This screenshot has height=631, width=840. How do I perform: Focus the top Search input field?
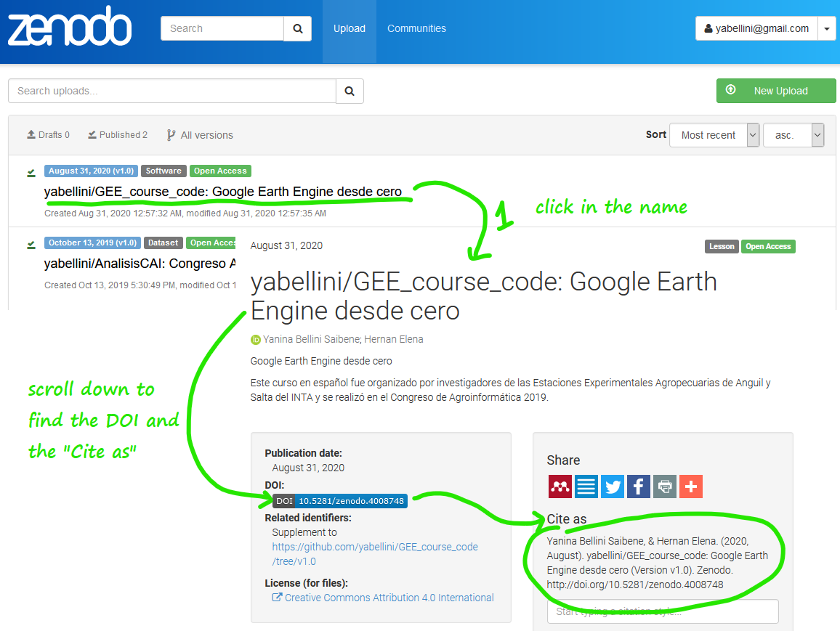pyautogui.click(x=222, y=28)
